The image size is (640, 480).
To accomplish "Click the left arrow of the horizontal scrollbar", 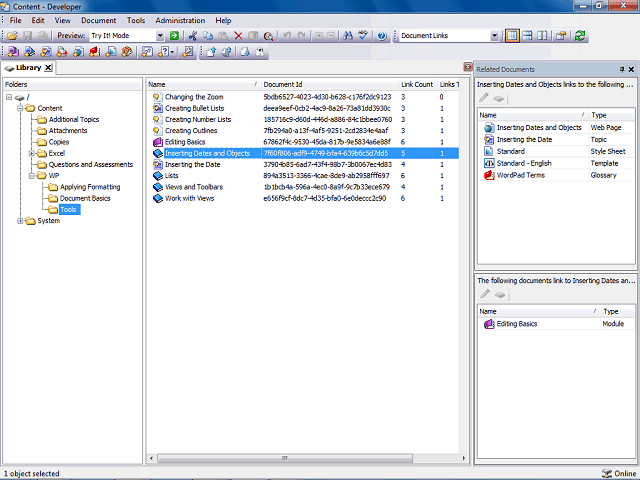I will [x=151, y=458].
